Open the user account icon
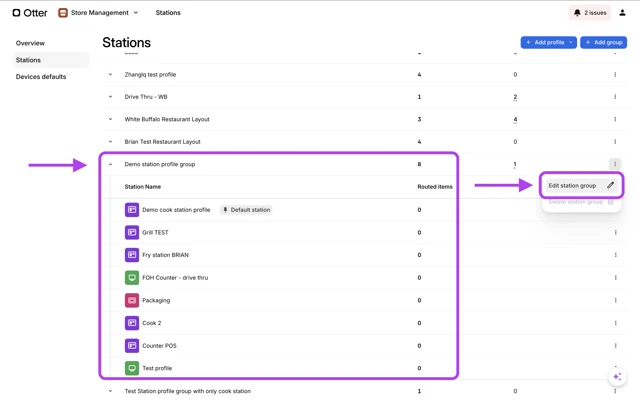 (622, 13)
